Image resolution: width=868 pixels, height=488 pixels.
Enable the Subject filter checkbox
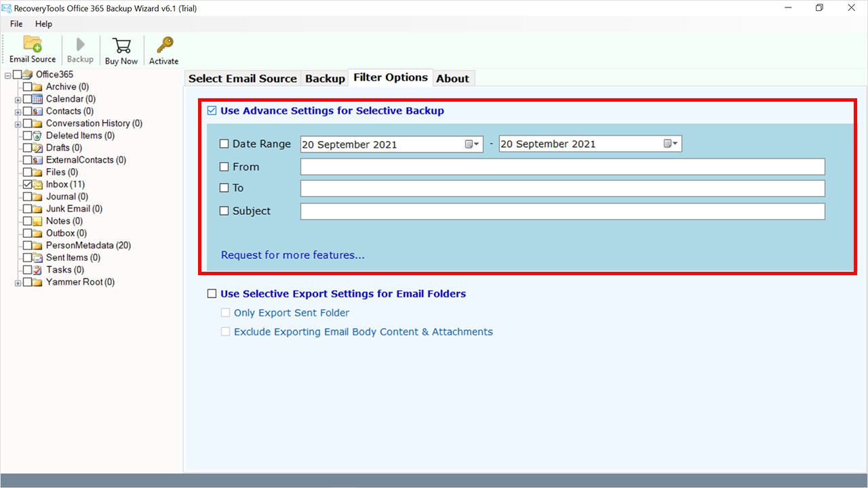tap(224, 211)
